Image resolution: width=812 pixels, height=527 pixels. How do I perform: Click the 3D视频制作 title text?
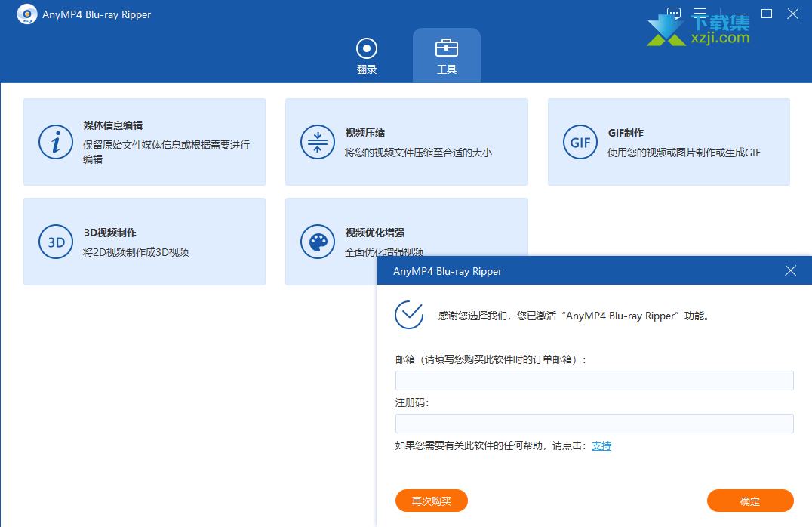pos(110,233)
